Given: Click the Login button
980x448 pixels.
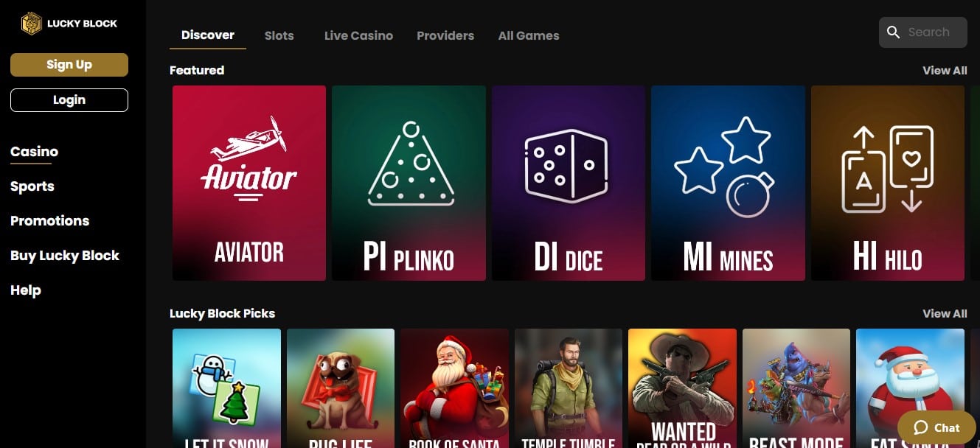Looking at the screenshot, I should 69,100.
